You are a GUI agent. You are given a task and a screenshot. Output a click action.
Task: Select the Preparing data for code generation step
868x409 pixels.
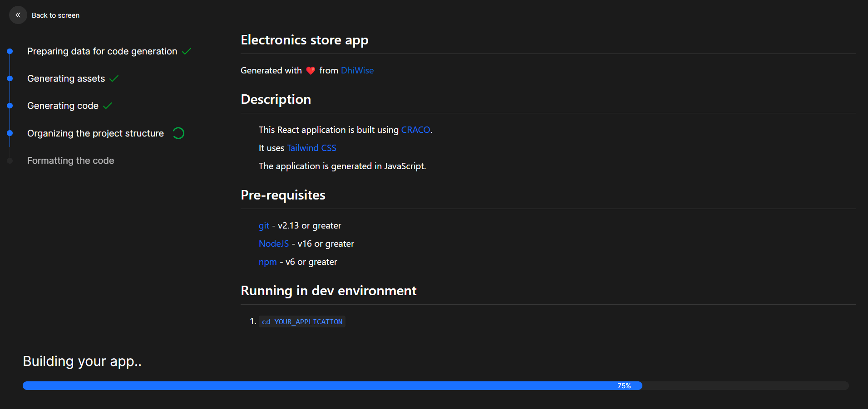pyautogui.click(x=102, y=51)
